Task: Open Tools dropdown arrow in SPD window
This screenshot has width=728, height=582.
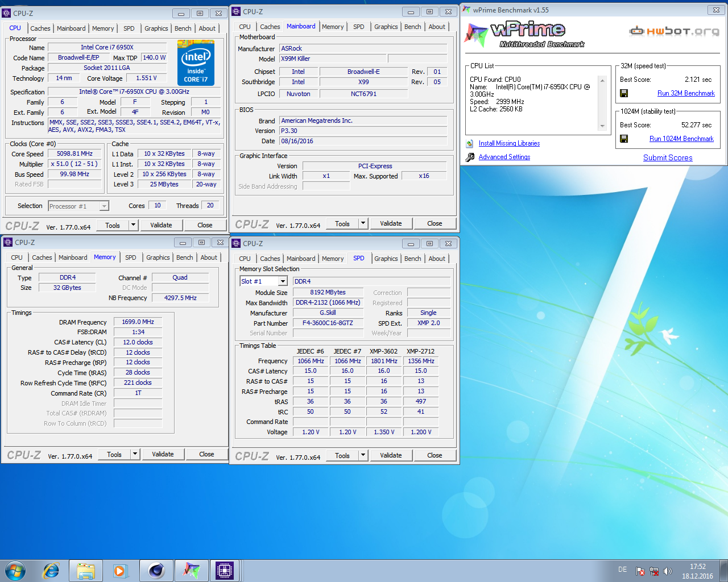Action: click(x=363, y=455)
